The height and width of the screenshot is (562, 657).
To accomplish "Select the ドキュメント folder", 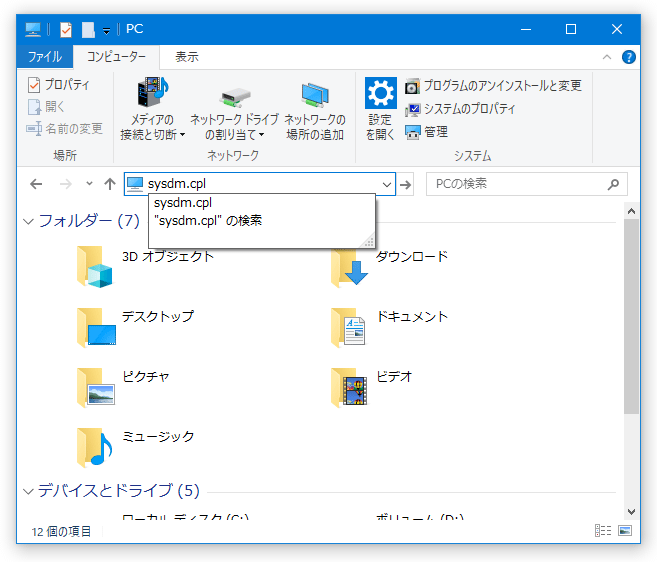I will tap(390, 327).
